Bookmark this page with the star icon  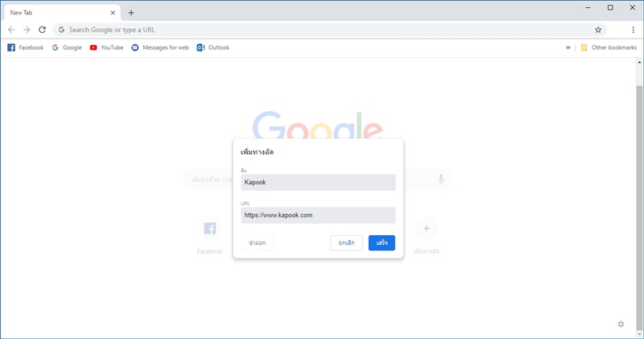tap(598, 30)
